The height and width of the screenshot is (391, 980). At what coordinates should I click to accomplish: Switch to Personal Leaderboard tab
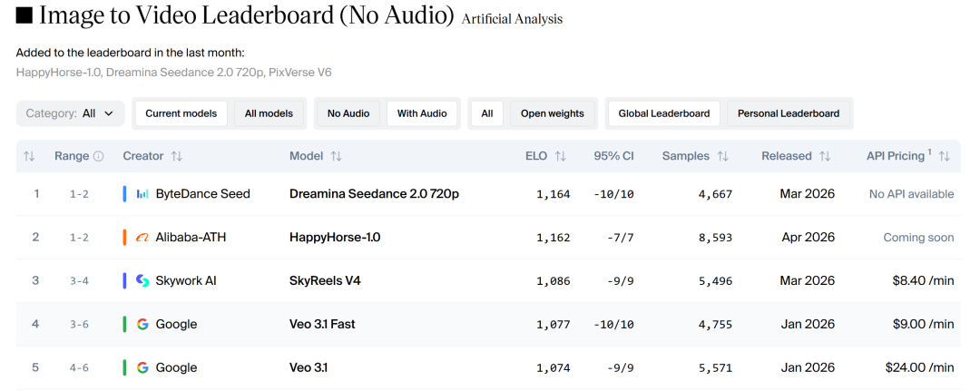coord(789,113)
